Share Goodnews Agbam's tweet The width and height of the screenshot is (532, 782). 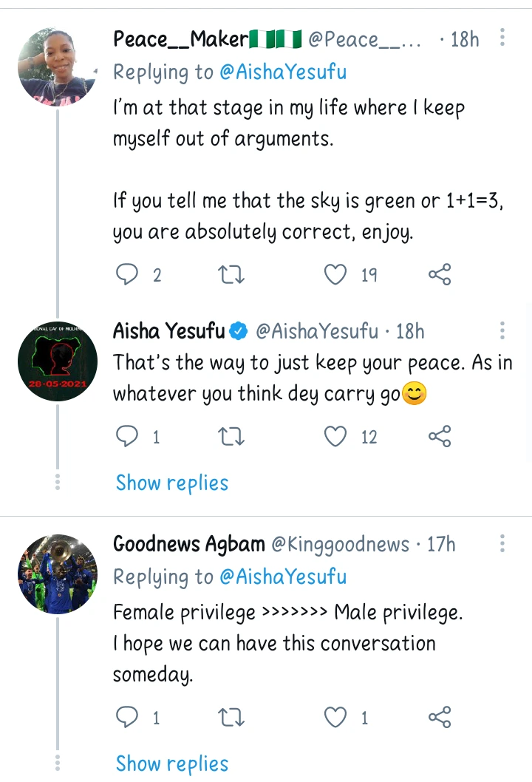(439, 717)
